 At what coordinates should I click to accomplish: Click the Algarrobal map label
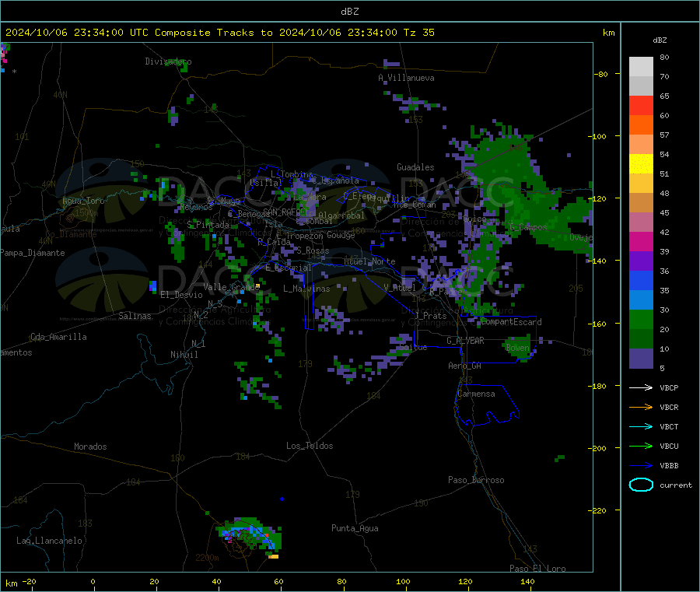click(x=341, y=215)
